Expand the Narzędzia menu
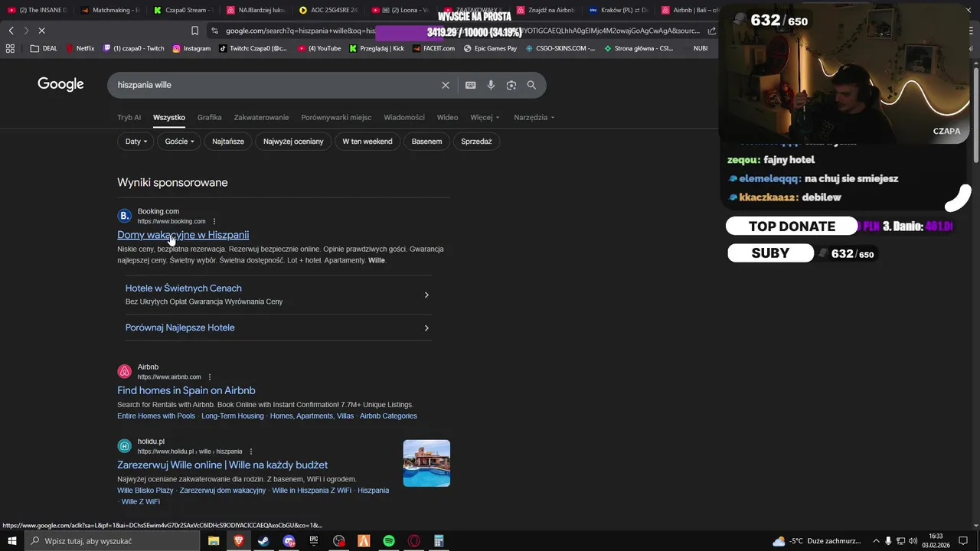This screenshot has height=551, width=980. pyautogui.click(x=534, y=117)
